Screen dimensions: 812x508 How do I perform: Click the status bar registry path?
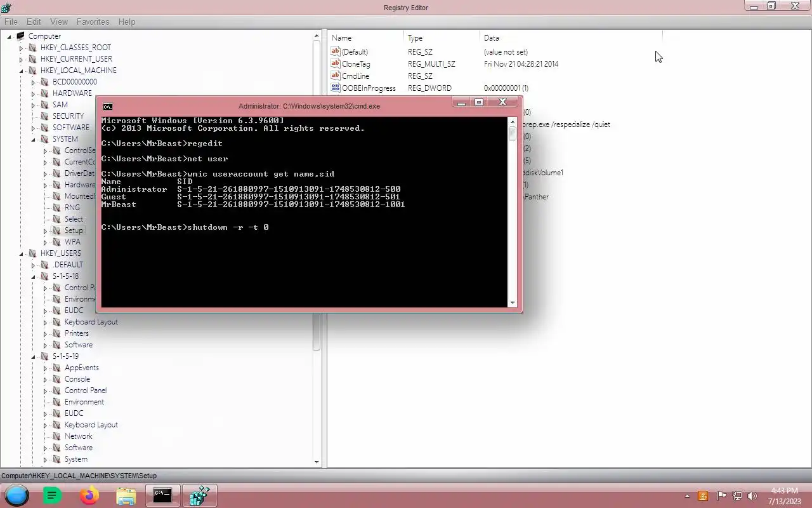79,476
